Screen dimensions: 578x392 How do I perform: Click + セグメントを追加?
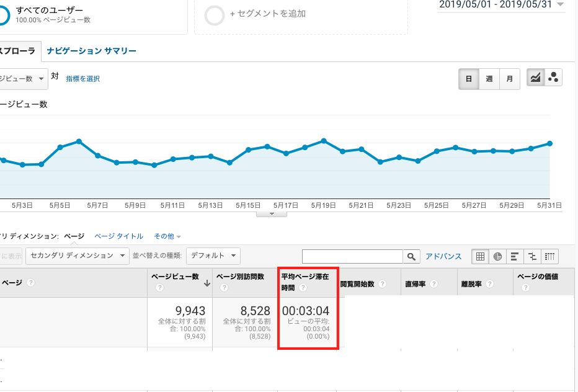pyautogui.click(x=268, y=14)
